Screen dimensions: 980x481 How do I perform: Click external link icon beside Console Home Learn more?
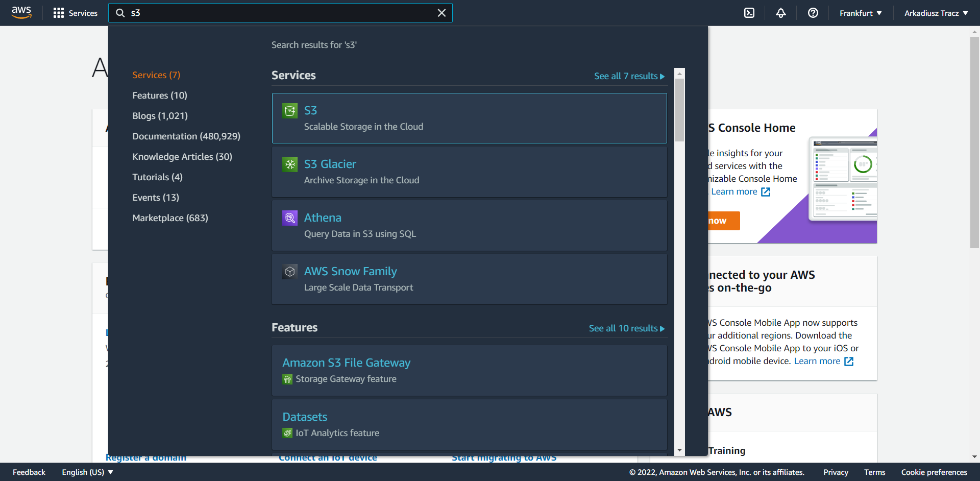tap(766, 192)
